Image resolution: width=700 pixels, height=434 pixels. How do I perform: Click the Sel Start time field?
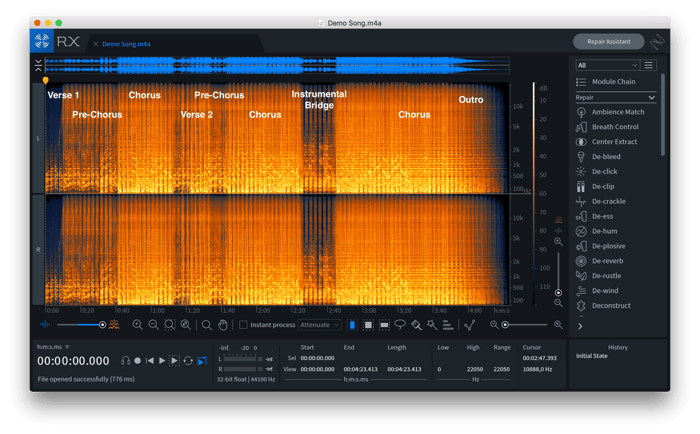[317, 358]
